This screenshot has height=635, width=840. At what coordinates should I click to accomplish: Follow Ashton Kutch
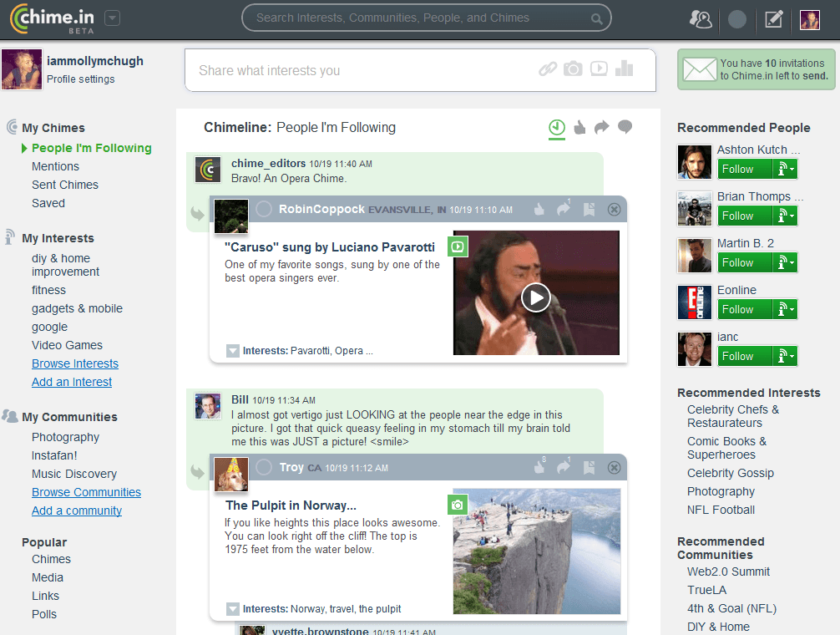click(x=745, y=169)
